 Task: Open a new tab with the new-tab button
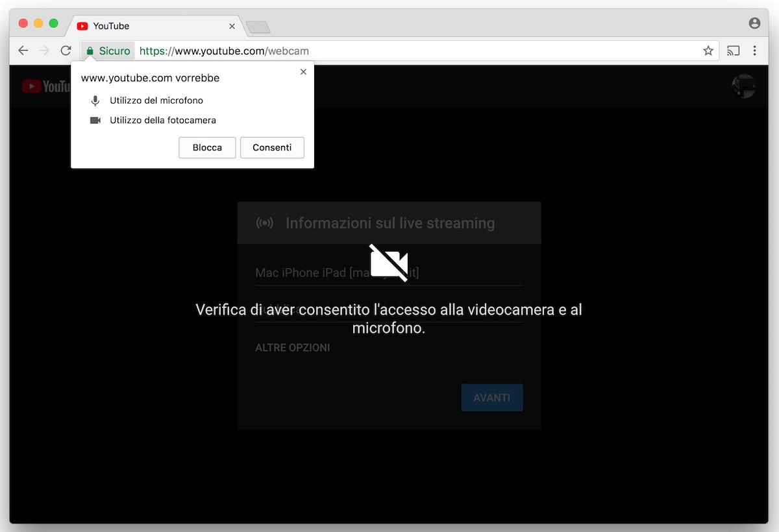click(258, 27)
